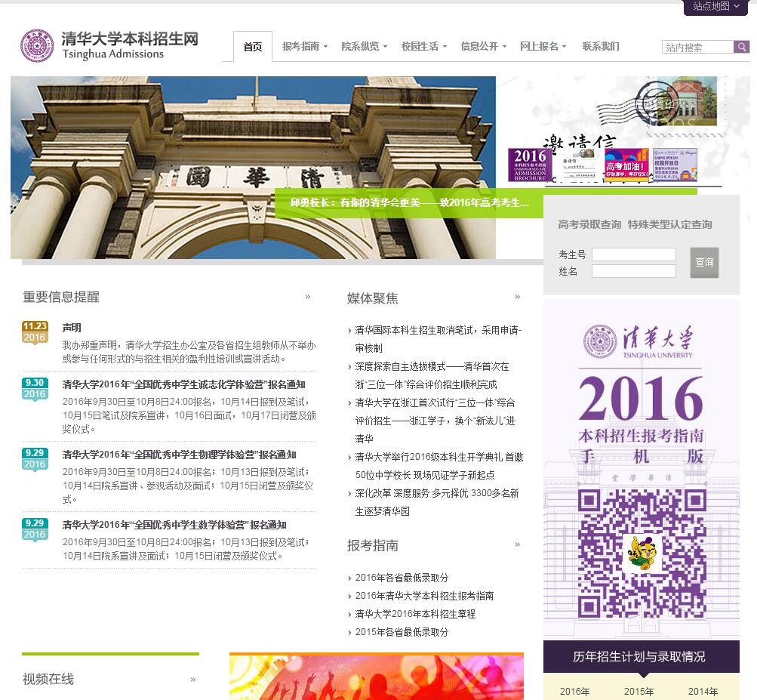Open 全国优秀中学生物理学体验营 notice
Viewport: 757px width, 700px height.
point(179,455)
